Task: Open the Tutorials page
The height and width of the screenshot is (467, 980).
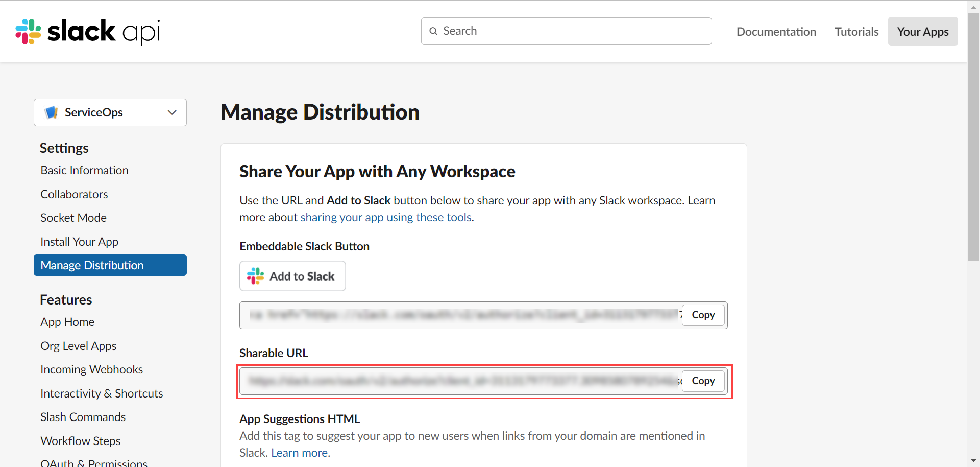Action: tap(856, 32)
